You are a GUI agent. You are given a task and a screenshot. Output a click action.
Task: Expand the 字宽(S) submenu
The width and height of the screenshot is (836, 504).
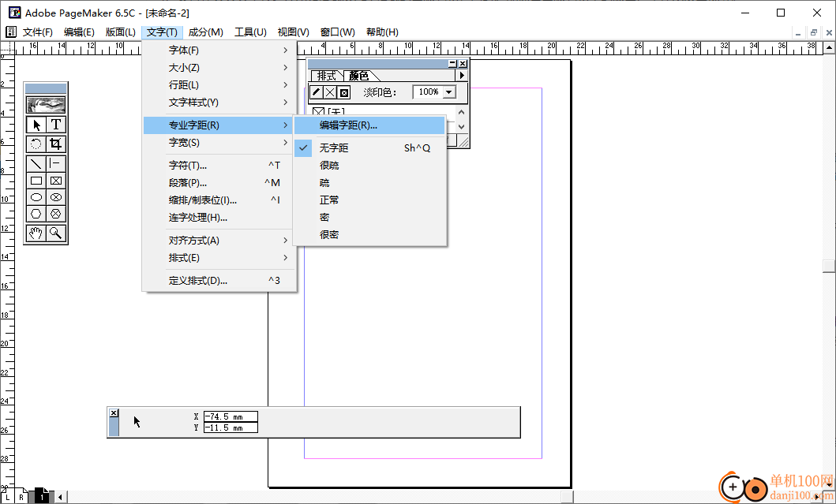pos(219,143)
